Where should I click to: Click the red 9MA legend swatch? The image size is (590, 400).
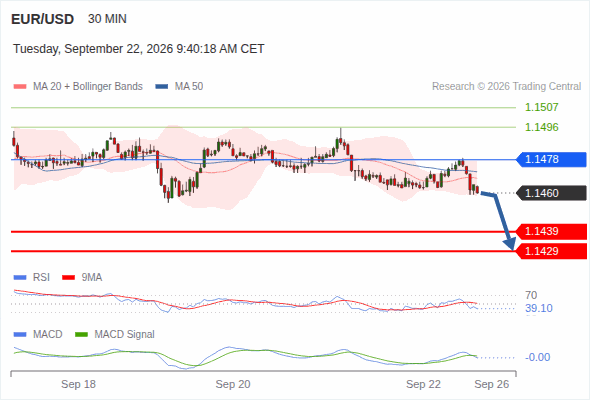(68, 278)
